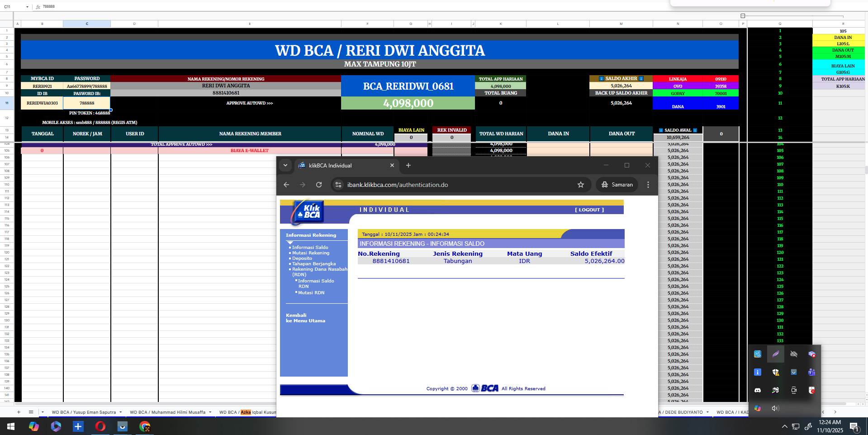Open Yusup Eman Saputra sheet tab menu
This screenshot has height=435, width=868.
pyautogui.click(x=121, y=412)
